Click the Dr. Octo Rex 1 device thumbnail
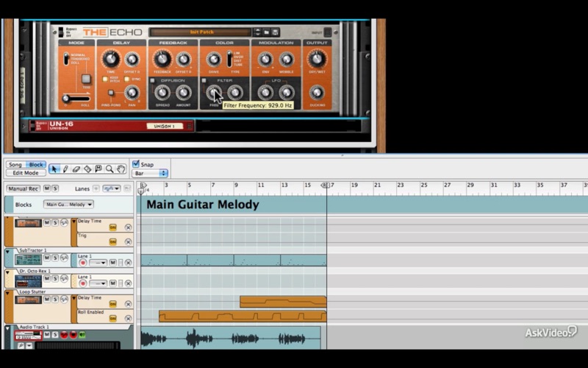Image resolution: width=588 pixels, height=368 pixels. click(28, 280)
